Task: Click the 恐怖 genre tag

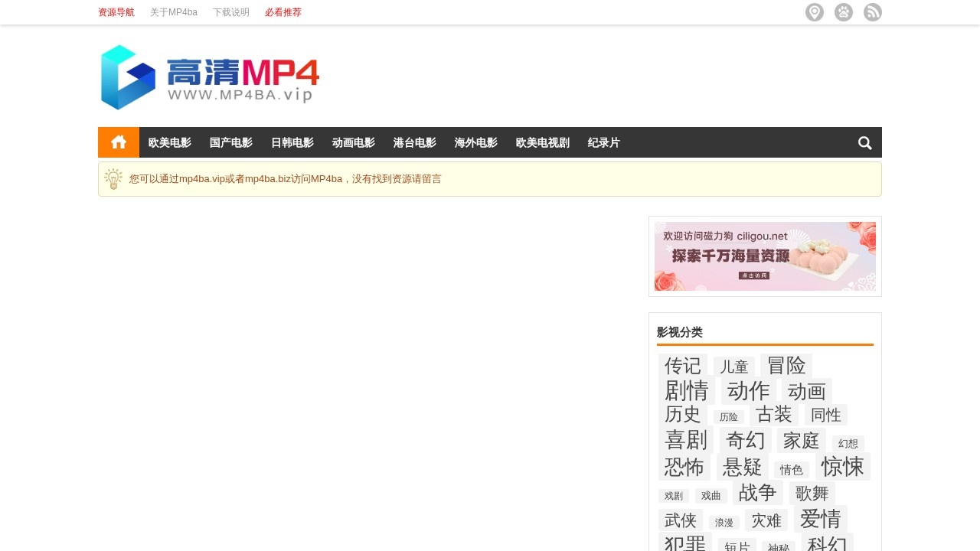Action: (x=684, y=467)
